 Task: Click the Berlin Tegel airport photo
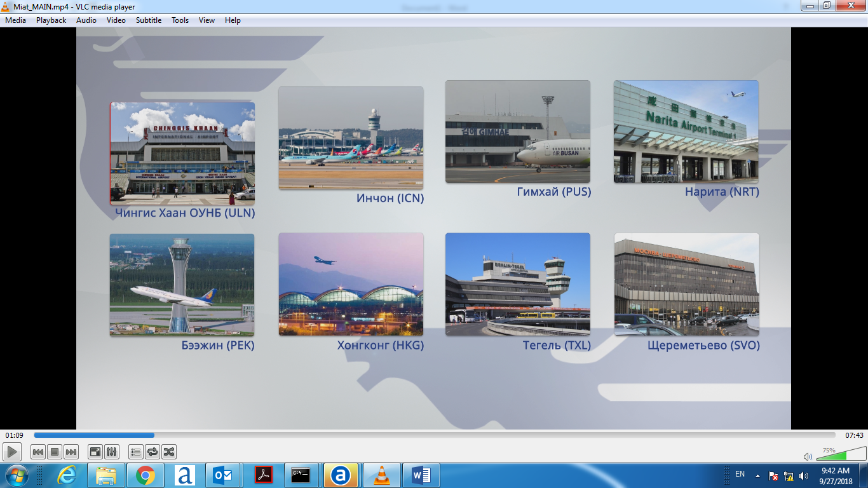coord(518,284)
